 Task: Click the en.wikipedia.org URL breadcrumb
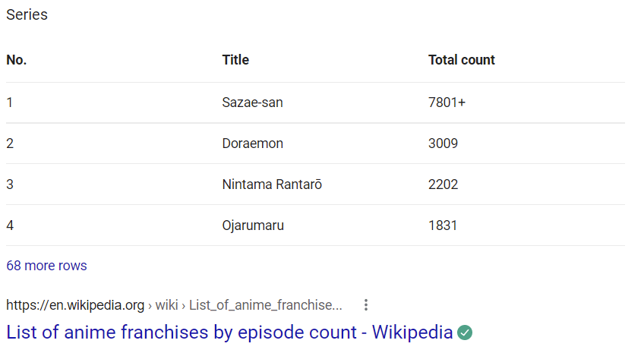click(75, 305)
